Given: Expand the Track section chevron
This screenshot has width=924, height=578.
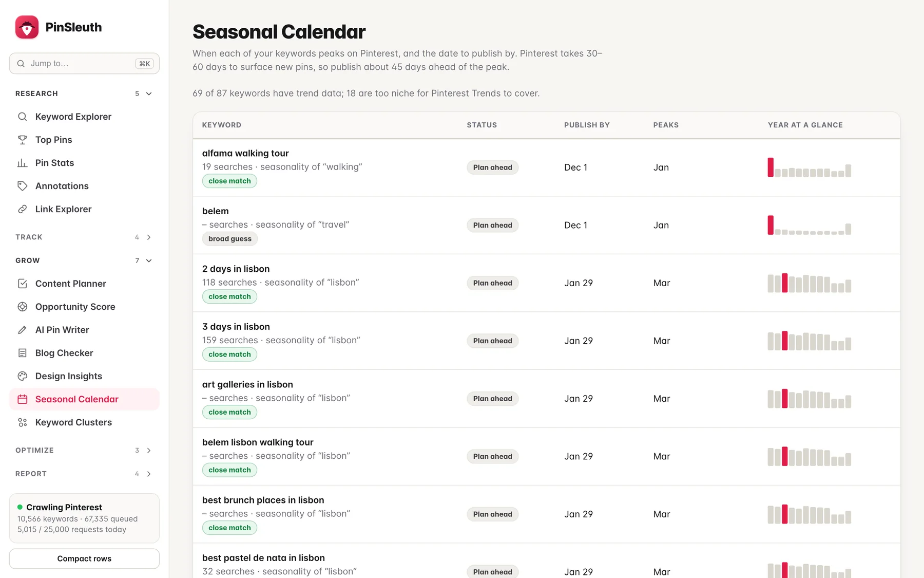Looking at the screenshot, I should [x=149, y=237].
